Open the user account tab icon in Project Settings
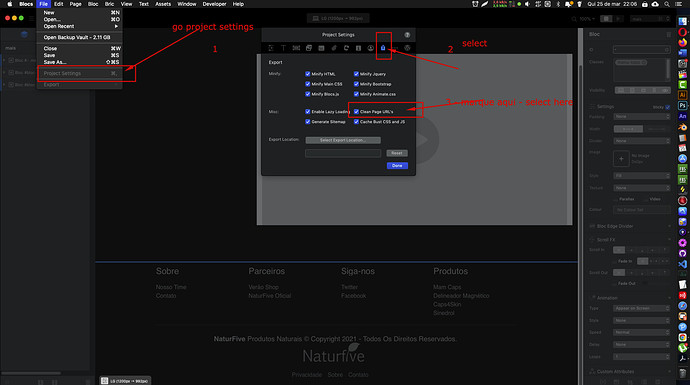The width and height of the screenshot is (690, 385). coord(371,48)
